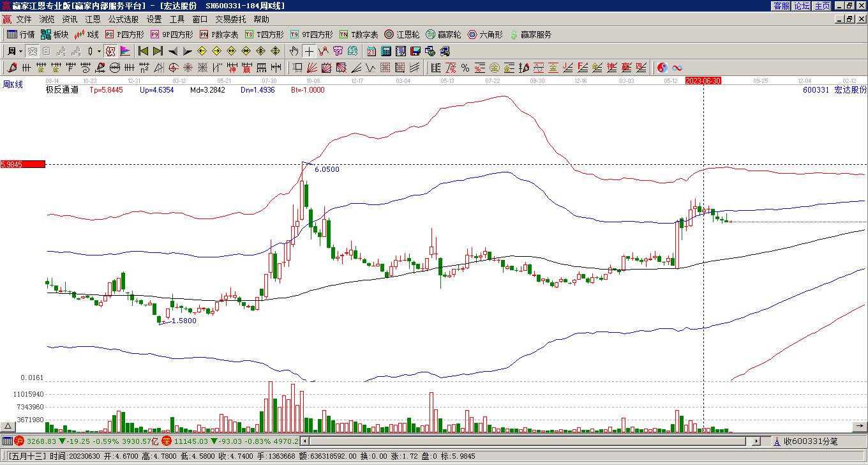Open the 六角形 hexagon tool
The width and height of the screenshot is (868, 465).
(485, 34)
